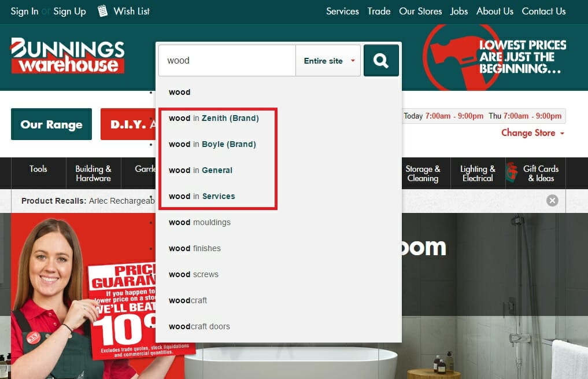Choose 'wood in General' suggestion
This screenshot has width=588, height=379.
[201, 170]
